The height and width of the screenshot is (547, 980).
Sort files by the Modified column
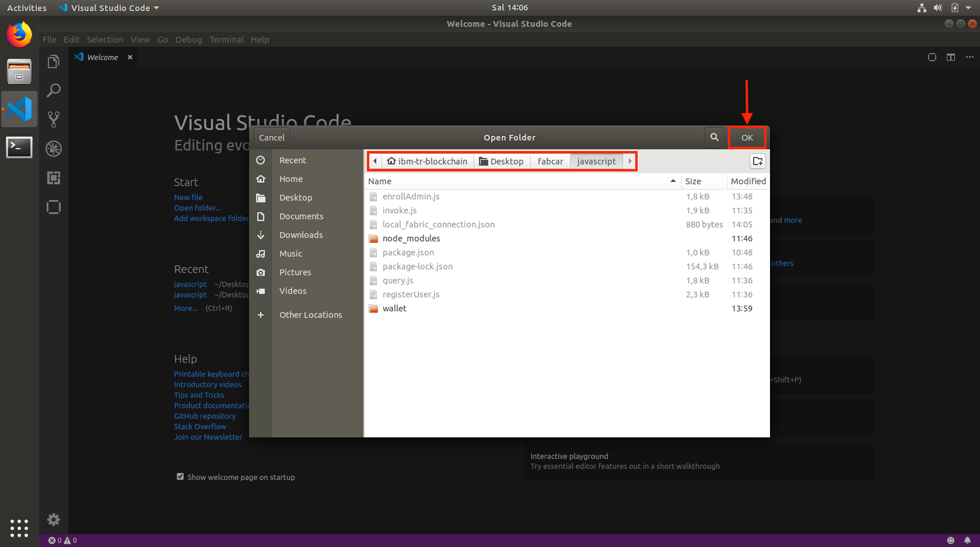(748, 181)
